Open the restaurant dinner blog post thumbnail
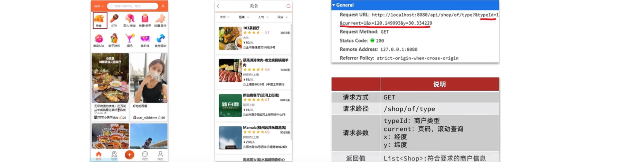644x162 pixels. pyautogui.click(x=110, y=78)
